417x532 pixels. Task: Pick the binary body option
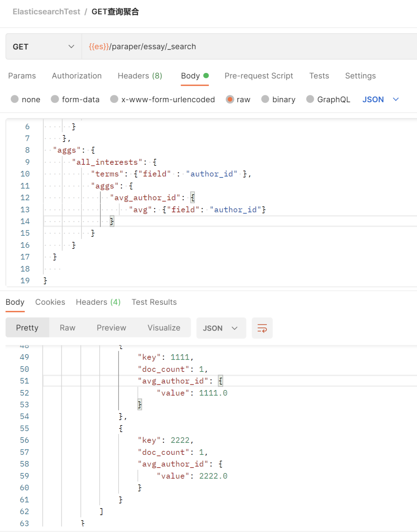click(265, 99)
